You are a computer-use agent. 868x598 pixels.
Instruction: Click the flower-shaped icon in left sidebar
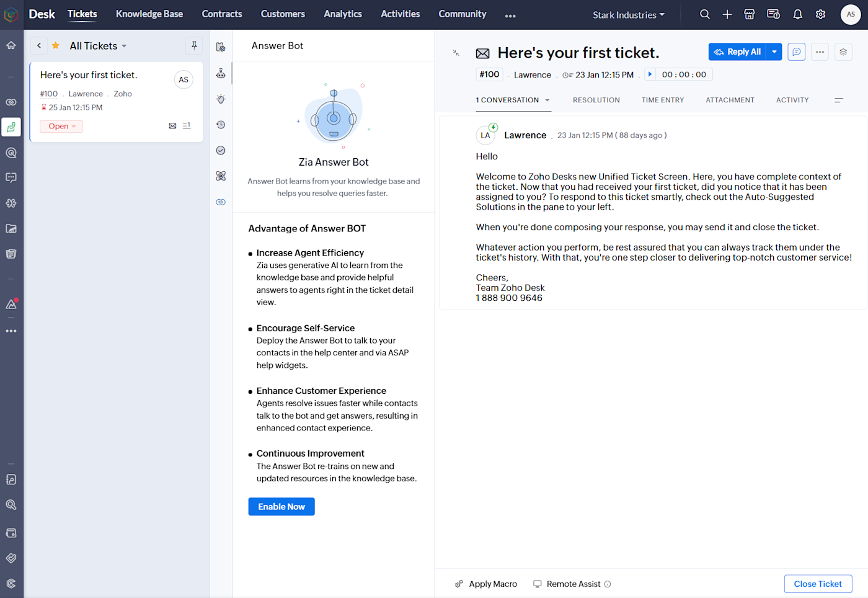click(11, 203)
